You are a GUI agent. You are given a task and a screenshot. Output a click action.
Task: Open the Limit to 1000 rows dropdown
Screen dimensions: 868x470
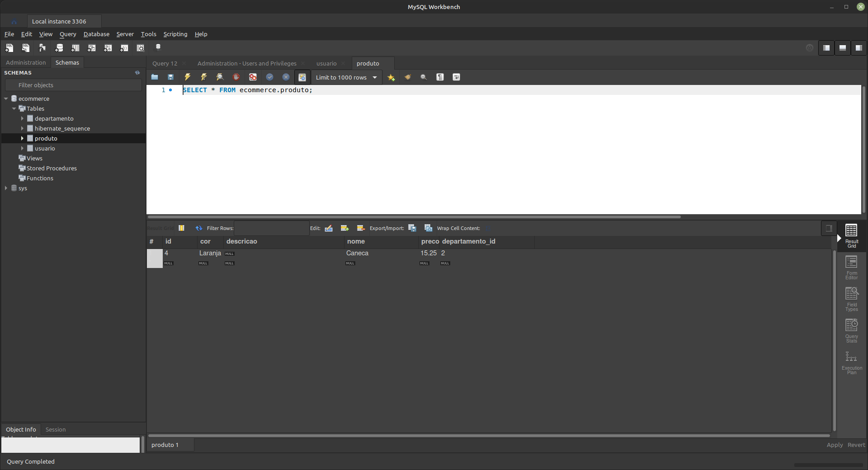[346, 77]
